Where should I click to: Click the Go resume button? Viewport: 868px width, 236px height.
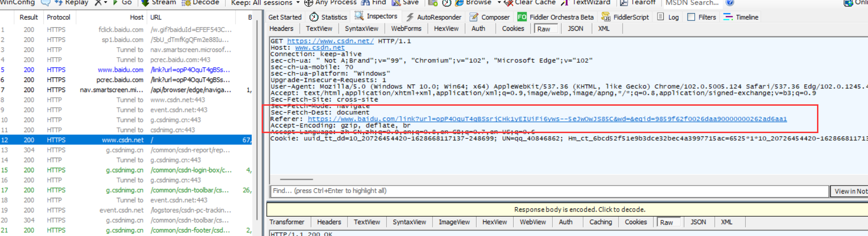(122, 2)
